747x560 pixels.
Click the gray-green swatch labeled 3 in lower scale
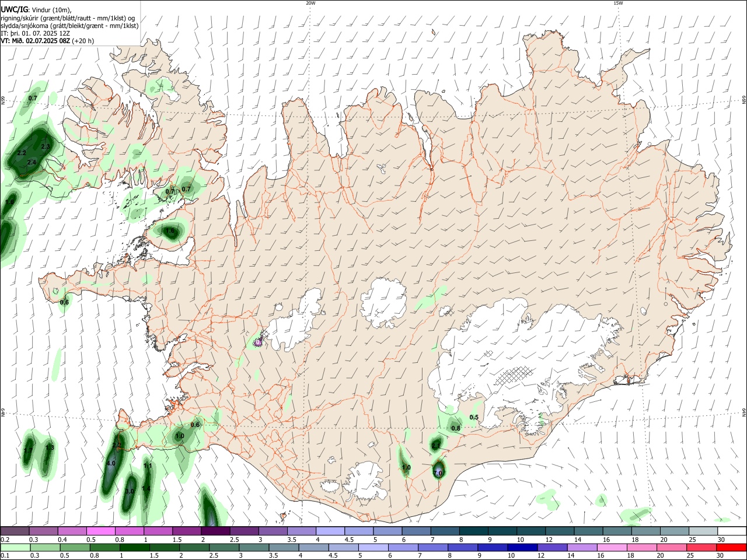pyautogui.click(x=254, y=547)
